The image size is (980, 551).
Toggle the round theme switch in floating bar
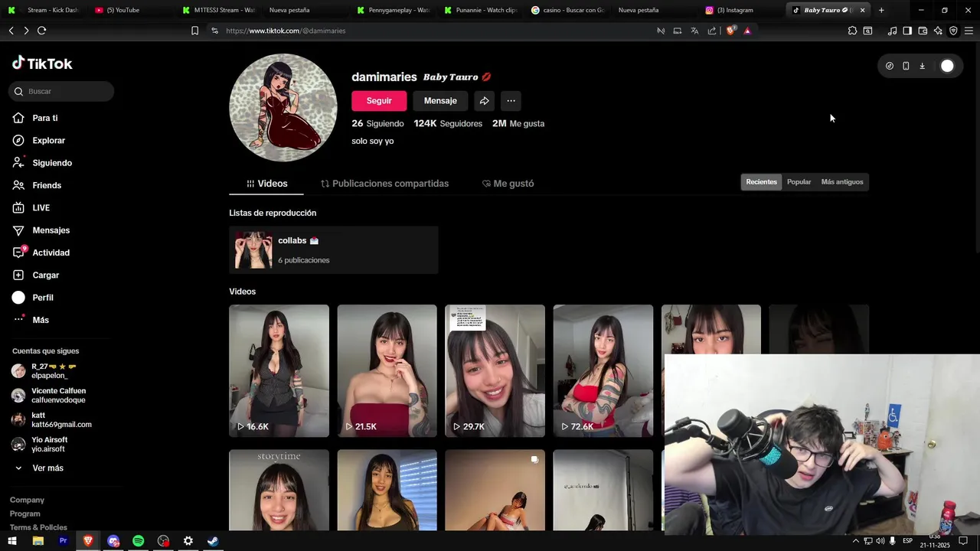tap(947, 66)
